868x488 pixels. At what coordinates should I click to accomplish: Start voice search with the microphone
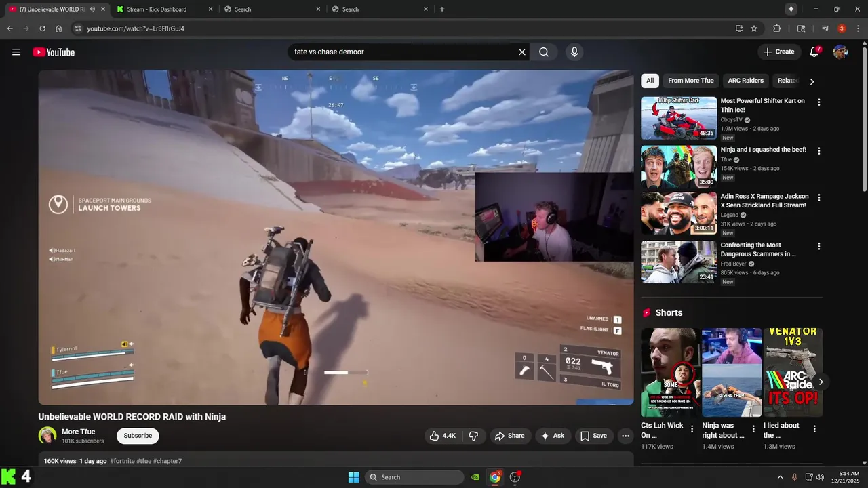pos(574,52)
